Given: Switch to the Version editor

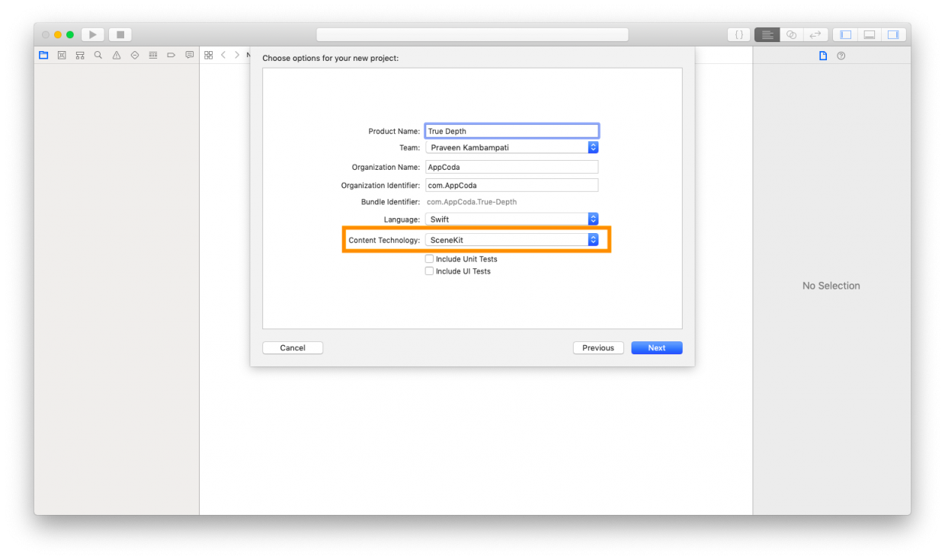Looking at the screenshot, I should point(815,35).
